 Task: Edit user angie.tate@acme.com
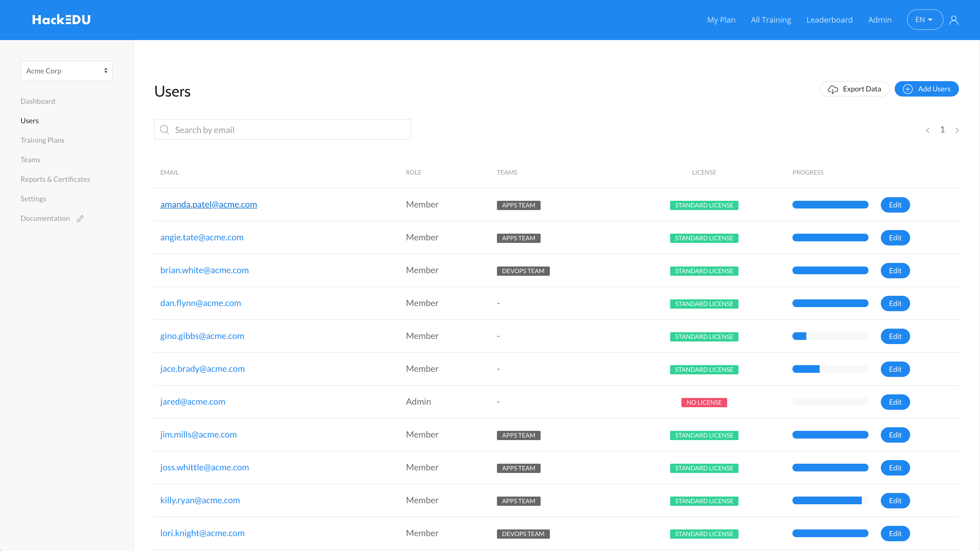pyautogui.click(x=895, y=238)
